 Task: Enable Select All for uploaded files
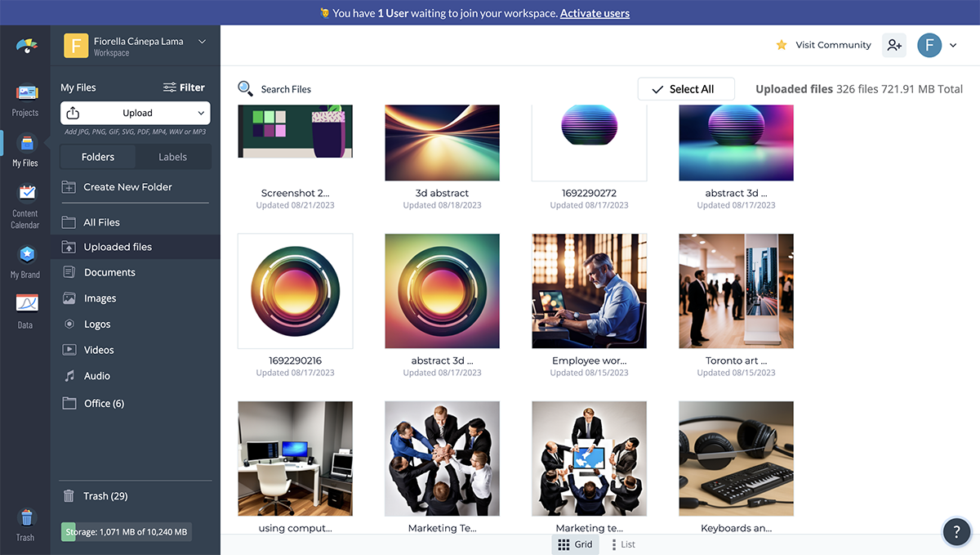point(686,88)
